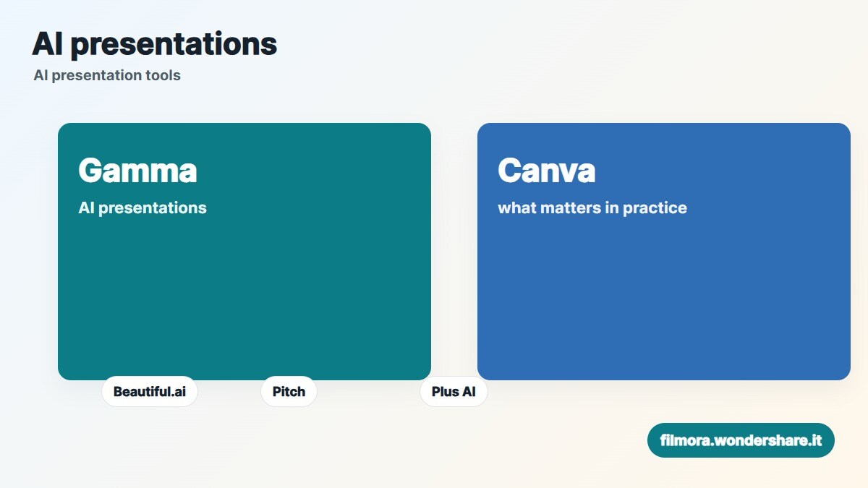Image resolution: width=868 pixels, height=488 pixels.
Task: Select the blue Canva card's empty body
Action: coord(664,296)
